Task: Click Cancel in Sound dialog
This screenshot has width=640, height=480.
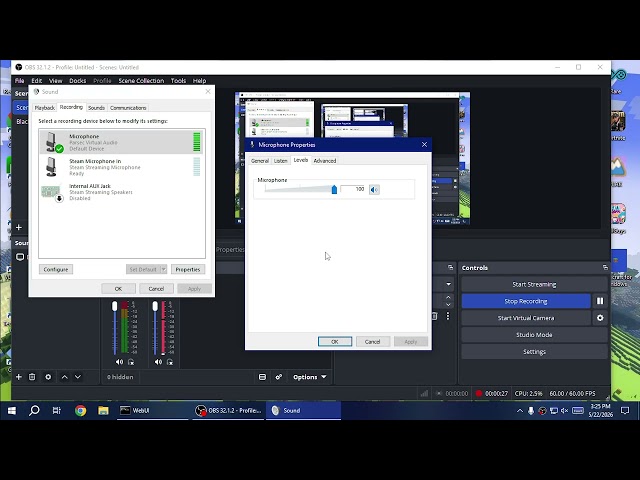Action: [x=156, y=289]
